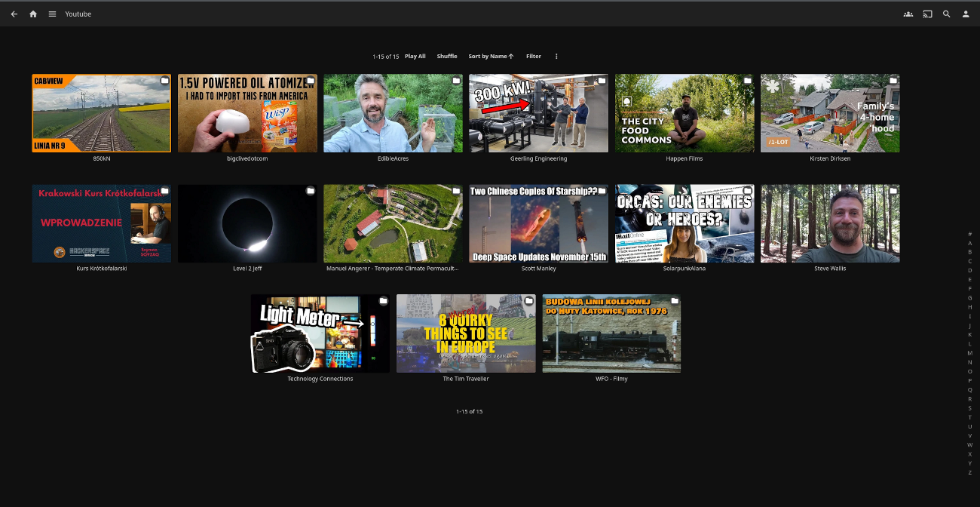Open the SyncPlay group icon
This screenshot has width=980, height=507.
point(908,14)
